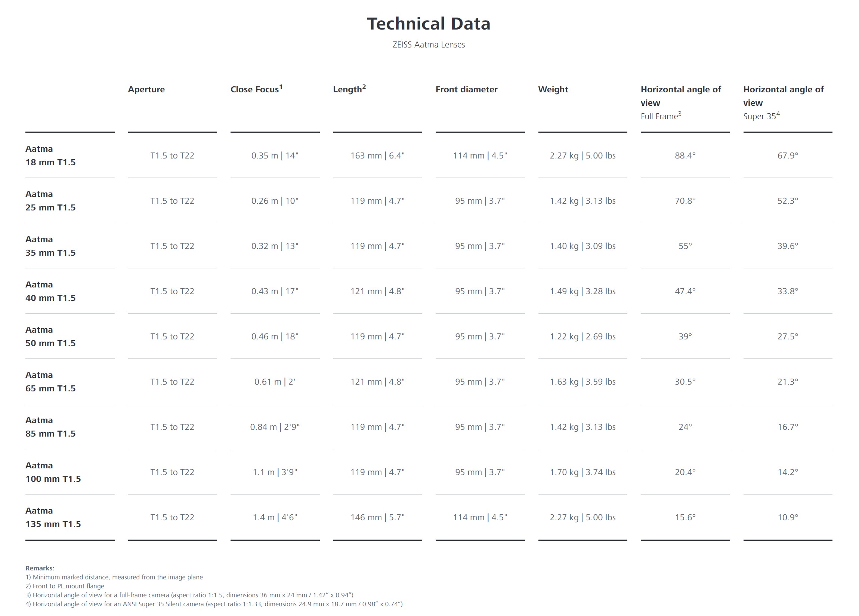Screen dimensions: 859x616
Task: Click the Aatma 135 mm T1.5 row label
Action: pos(53,517)
